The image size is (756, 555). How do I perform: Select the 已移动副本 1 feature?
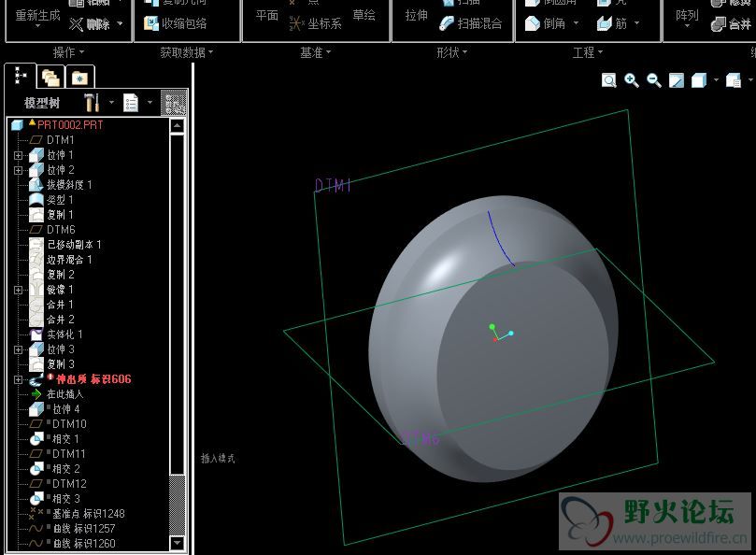click(x=74, y=245)
